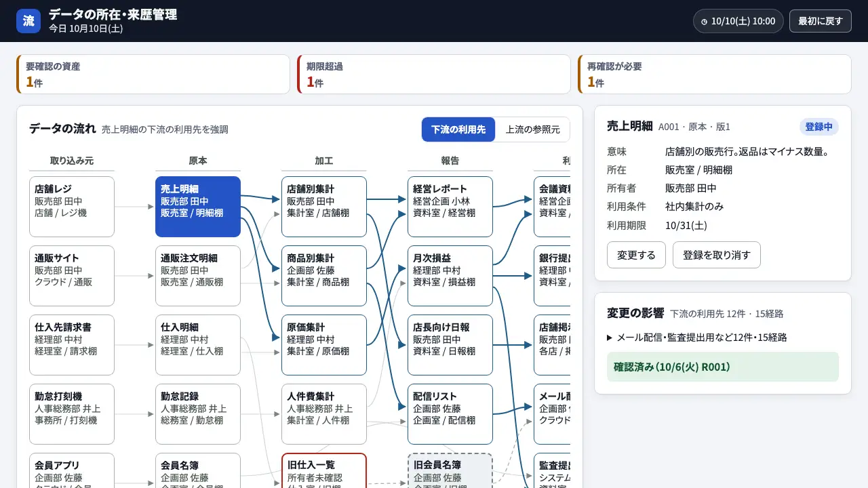Select the 仕入先請求書 node
868x488 pixels.
pos(72,345)
